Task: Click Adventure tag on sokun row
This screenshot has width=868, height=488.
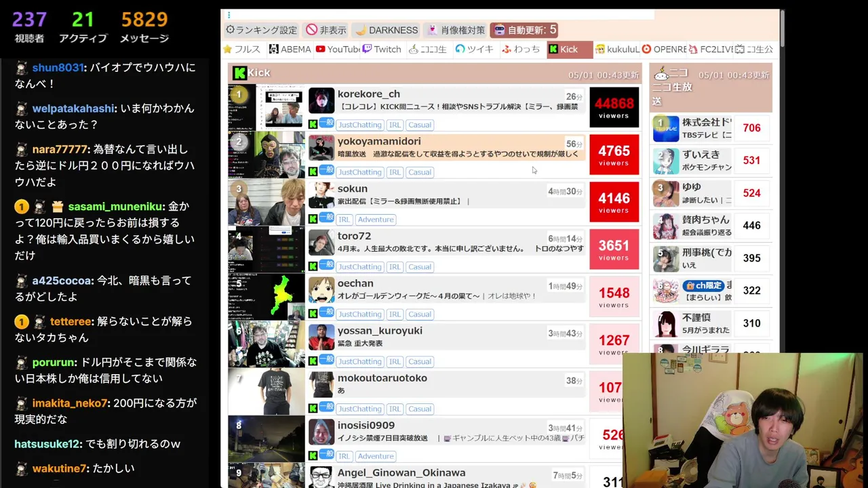Action: pyautogui.click(x=376, y=220)
